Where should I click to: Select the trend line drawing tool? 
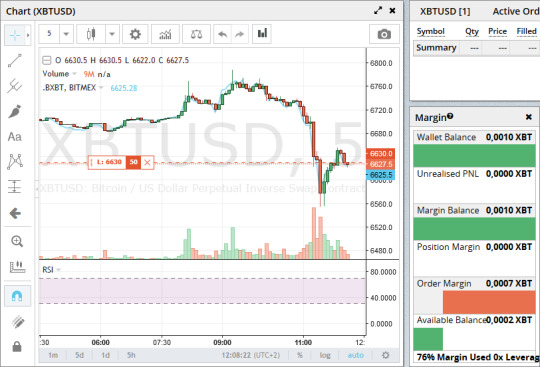(x=15, y=61)
